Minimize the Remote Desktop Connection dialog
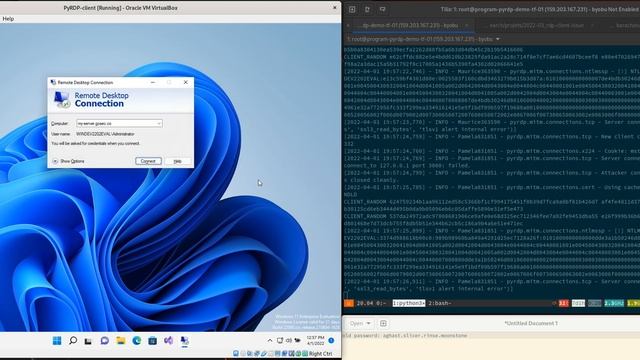640x360 pixels. point(153,82)
